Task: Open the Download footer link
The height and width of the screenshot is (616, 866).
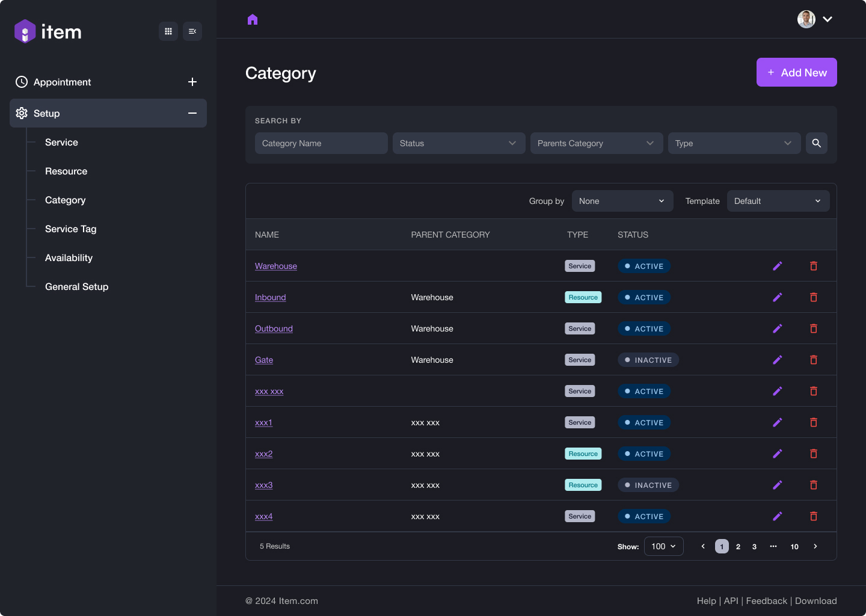Action: tap(816, 601)
